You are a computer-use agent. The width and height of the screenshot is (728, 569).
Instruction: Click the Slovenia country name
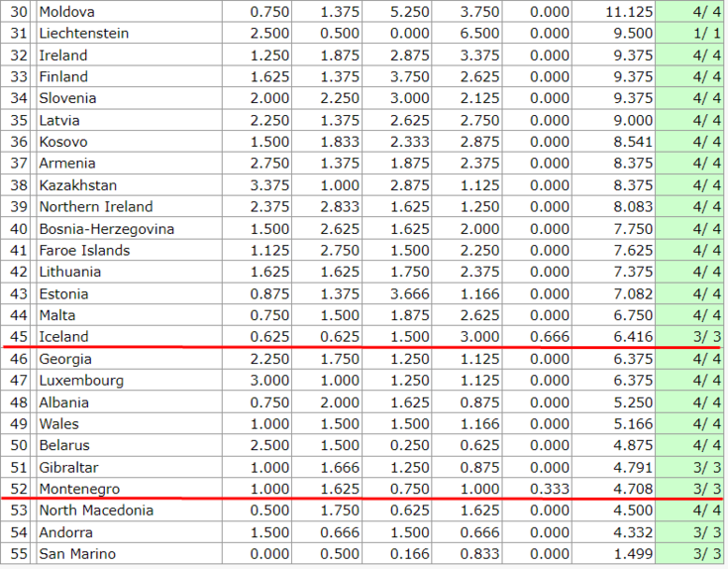tap(67, 98)
